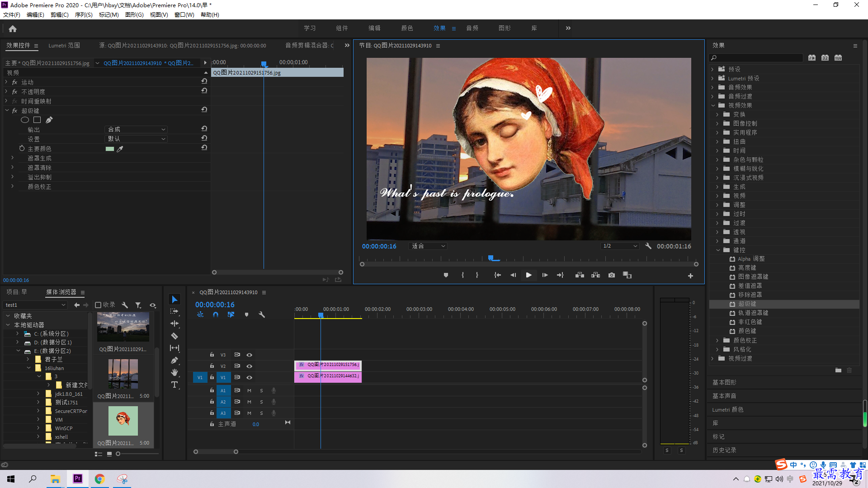The image size is (868, 488).
Task: Click the Mark Out bracket icon
Action: [477, 275]
